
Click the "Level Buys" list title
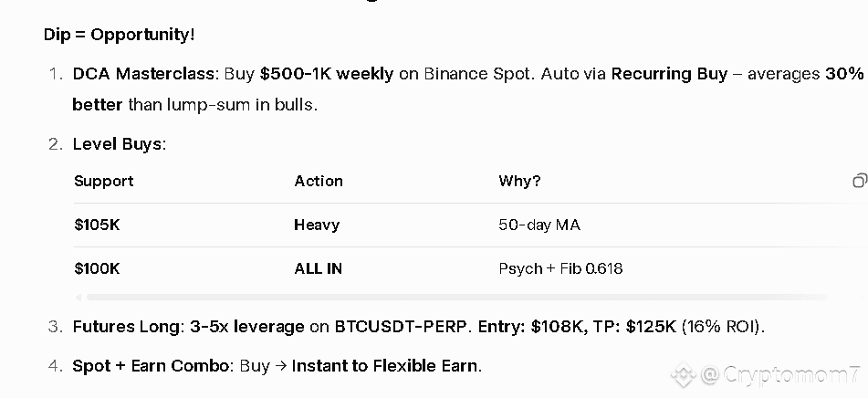coord(118,143)
